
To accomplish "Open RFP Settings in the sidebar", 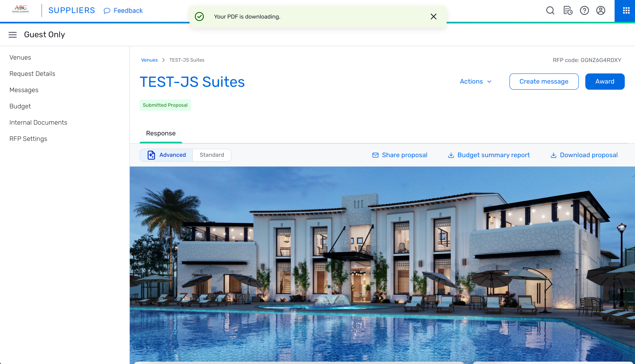I will [x=28, y=139].
